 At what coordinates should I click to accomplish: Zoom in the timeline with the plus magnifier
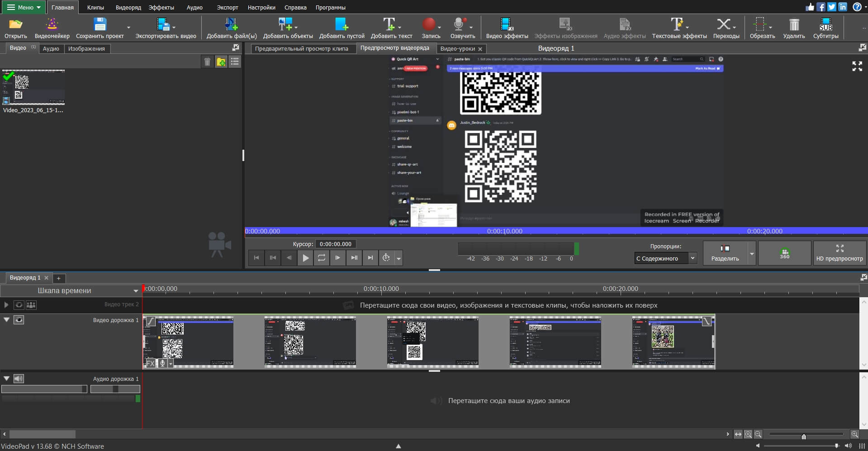click(x=854, y=434)
